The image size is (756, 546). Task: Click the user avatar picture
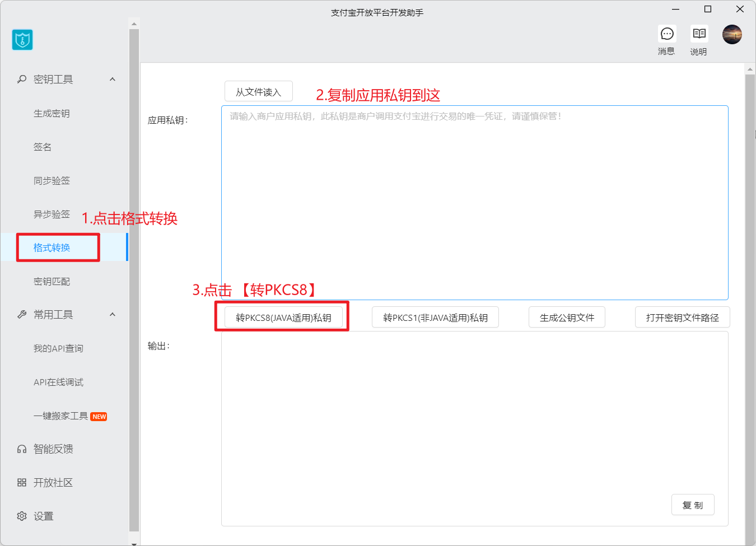[732, 34]
